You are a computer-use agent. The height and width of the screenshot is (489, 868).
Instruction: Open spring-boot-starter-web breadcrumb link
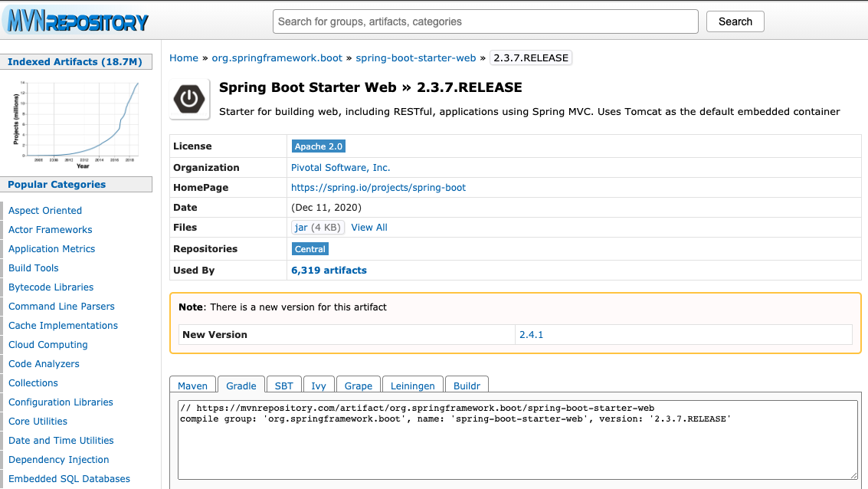click(416, 58)
